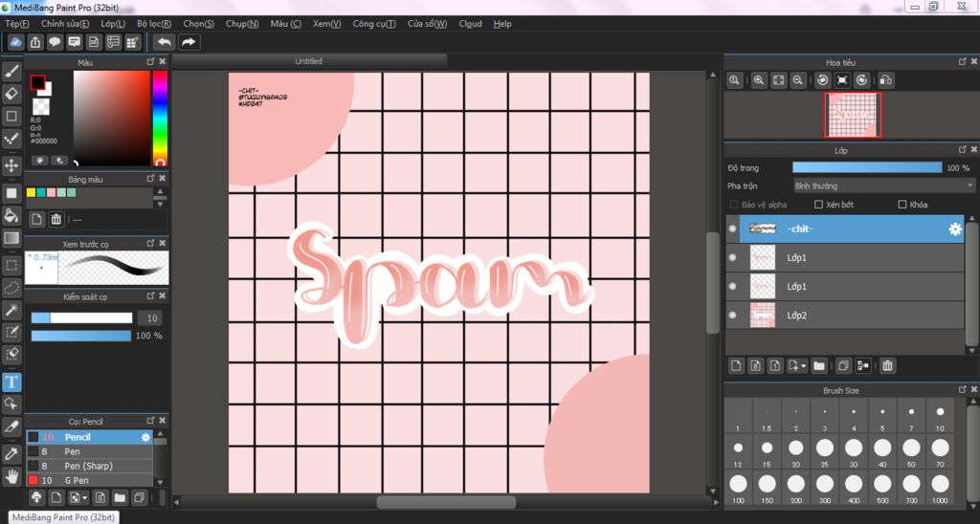The image size is (980, 524).
Task: Select the G Pen brush
Action: pos(89,480)
